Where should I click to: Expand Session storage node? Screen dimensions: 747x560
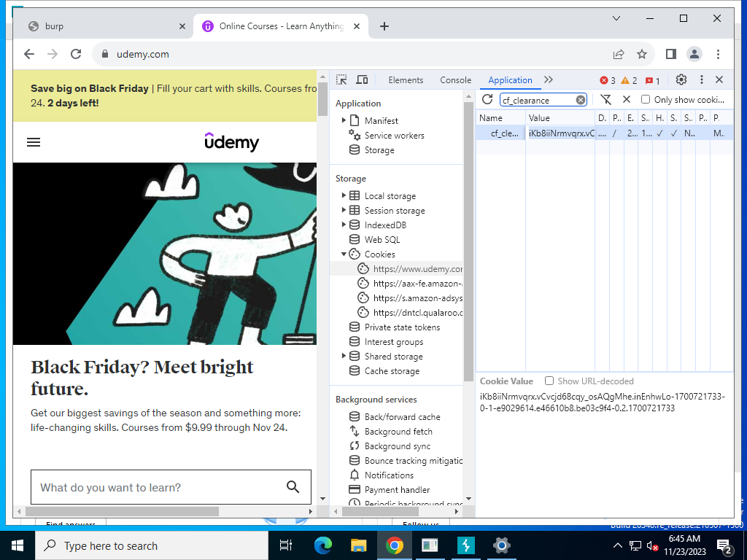click(344, 210)
